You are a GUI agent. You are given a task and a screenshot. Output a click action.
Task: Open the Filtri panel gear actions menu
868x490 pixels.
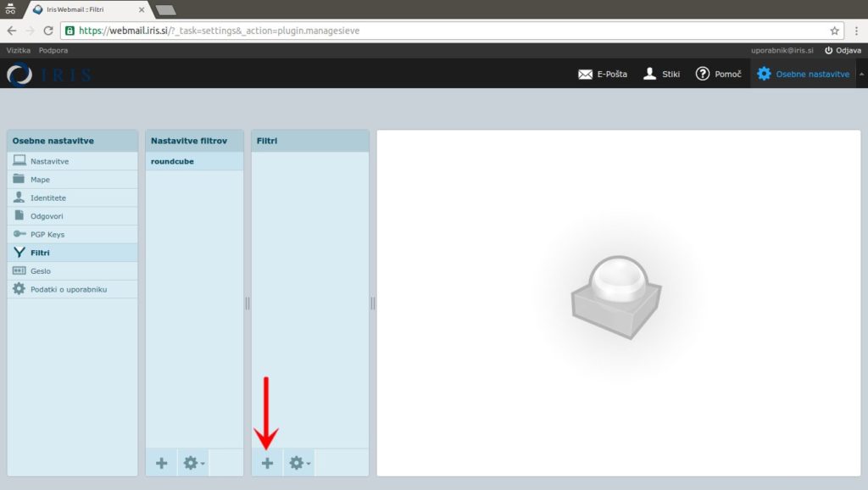click(x=299, y=463)
